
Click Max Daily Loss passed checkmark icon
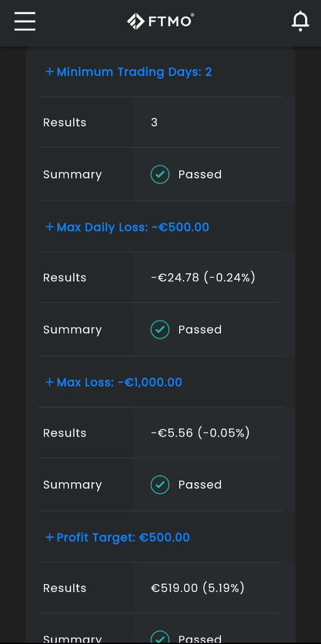160,330
